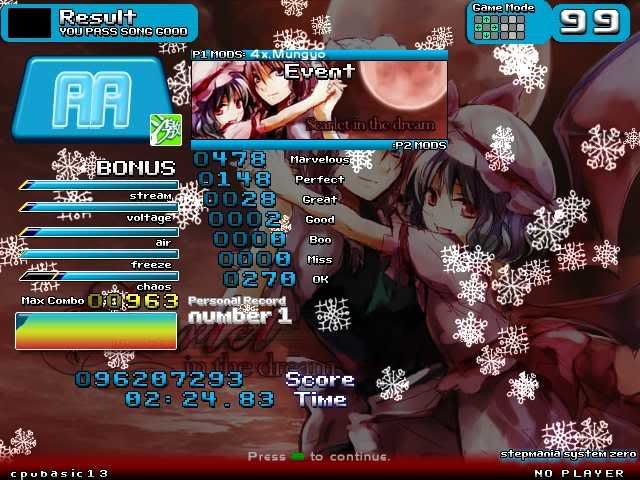Click the Great judgment label
Screen dimensions: 640x480
point(320,200)
